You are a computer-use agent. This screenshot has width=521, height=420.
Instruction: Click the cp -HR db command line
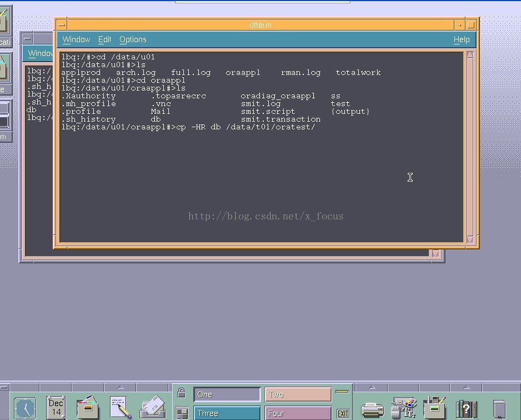[188, 127]
